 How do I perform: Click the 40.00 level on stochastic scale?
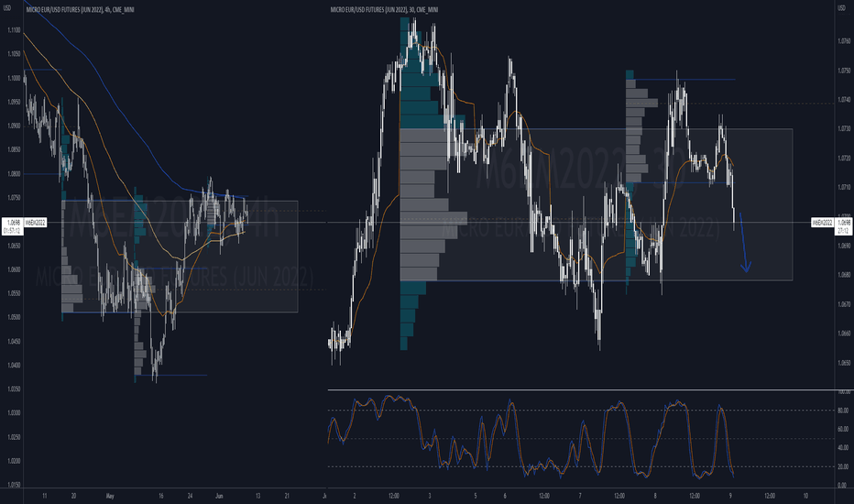pyautogui.click(x=843, y=448)
